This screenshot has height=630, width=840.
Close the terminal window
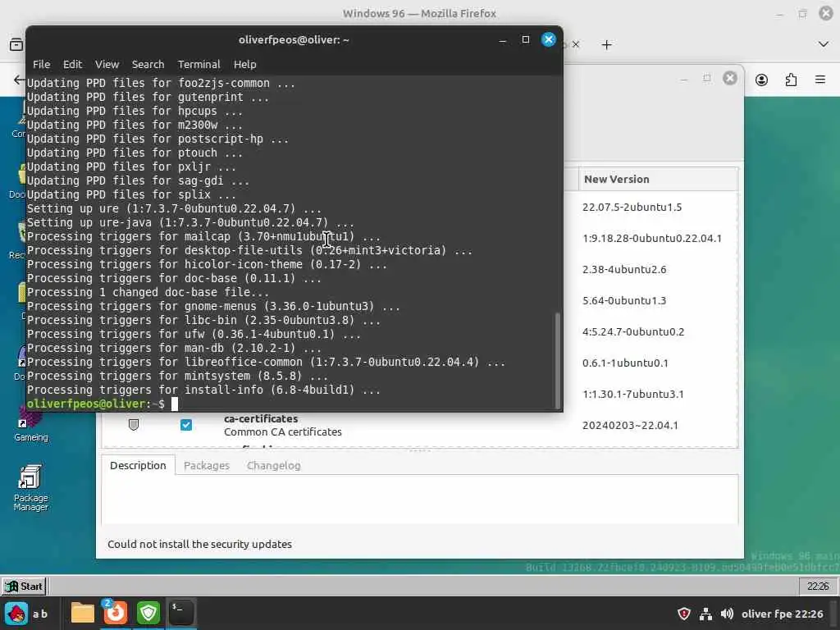[x=549, y=39]
